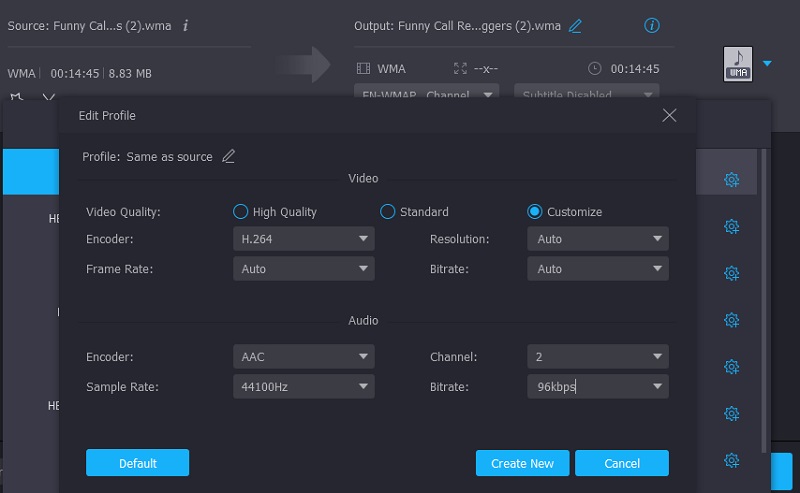The width and height of the screenshot is (800, 493).
Task: Select the High Quality radio button
Action: coord(240,212)
